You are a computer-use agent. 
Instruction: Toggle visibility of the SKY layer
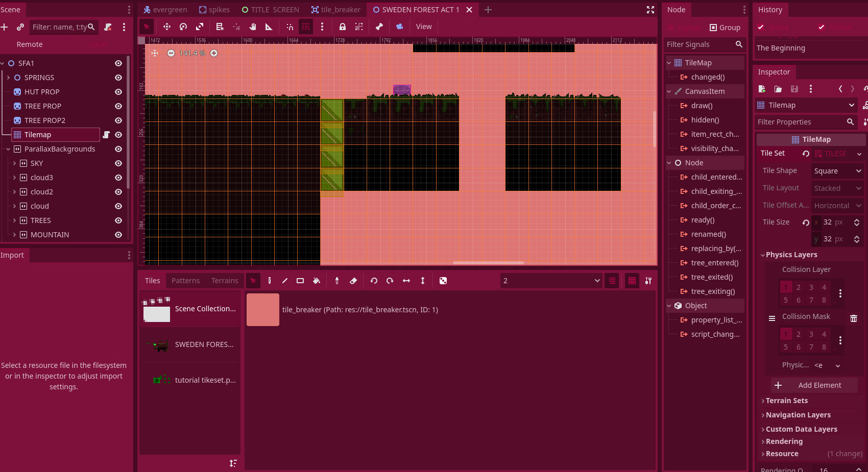coord(118,163)
